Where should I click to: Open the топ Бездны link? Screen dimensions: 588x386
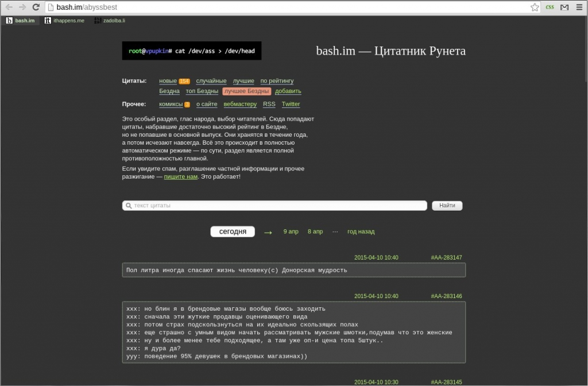tap(202, 91)
